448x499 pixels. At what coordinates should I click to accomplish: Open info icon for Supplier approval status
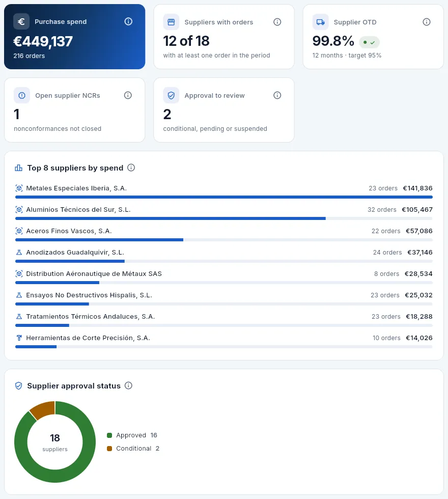[128, 386]
